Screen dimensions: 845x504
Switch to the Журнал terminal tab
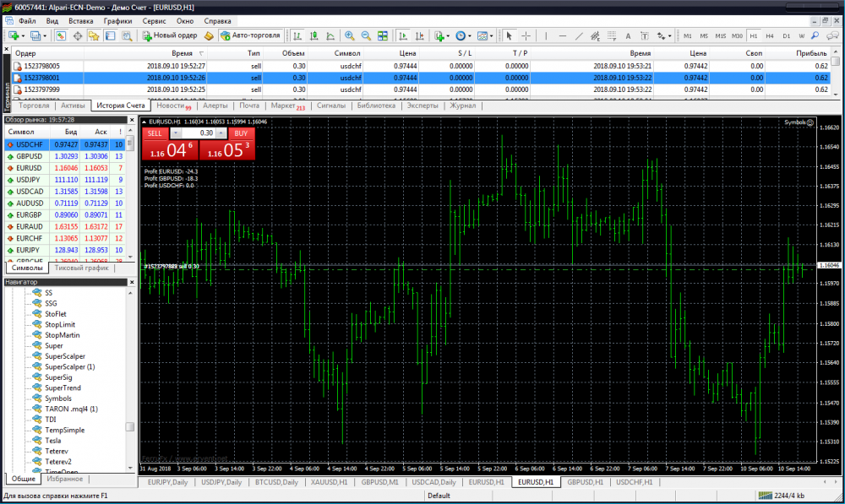click(463, 106)
